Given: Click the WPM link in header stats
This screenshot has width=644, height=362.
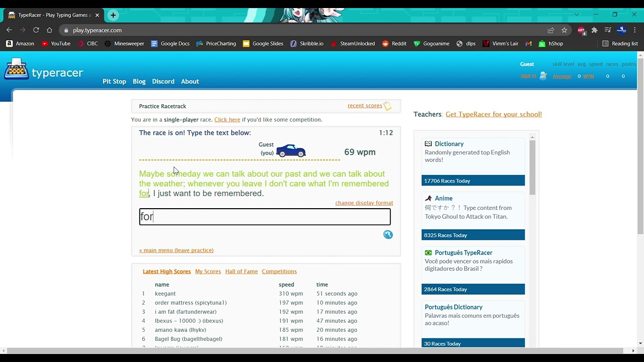Looking at the screenshot, I should (588, 76).
